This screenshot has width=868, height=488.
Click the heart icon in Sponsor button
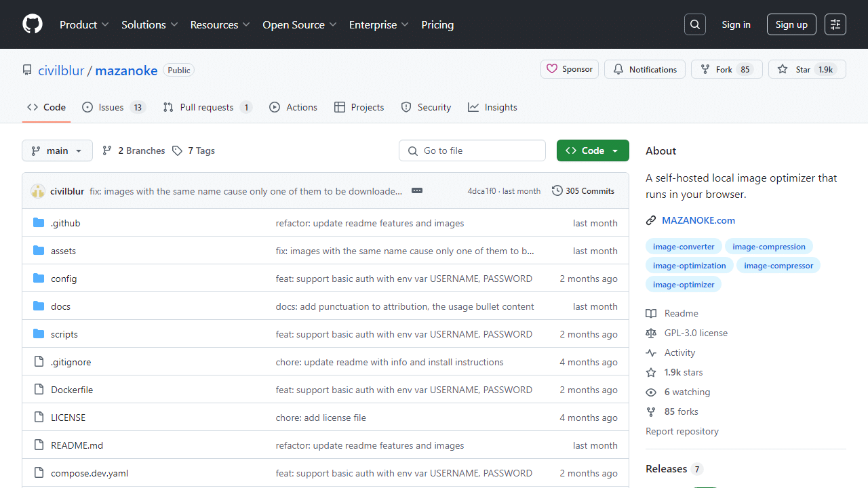click(x=552, y=69)
